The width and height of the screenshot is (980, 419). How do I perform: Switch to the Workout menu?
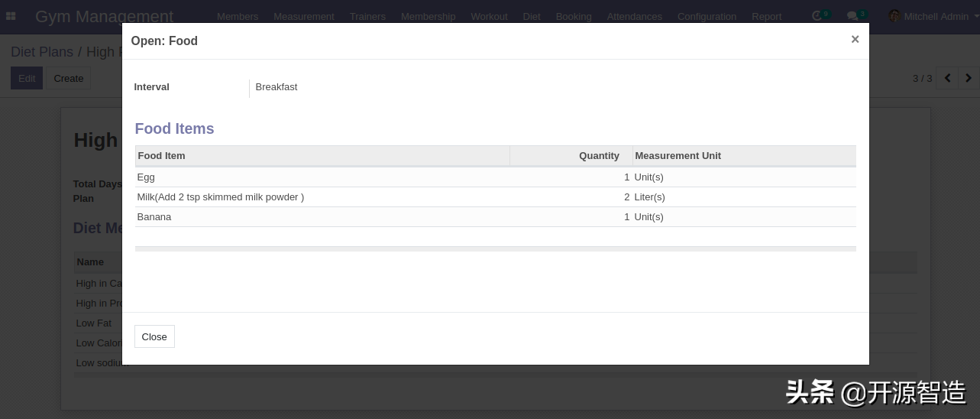(x=489, y=16)
